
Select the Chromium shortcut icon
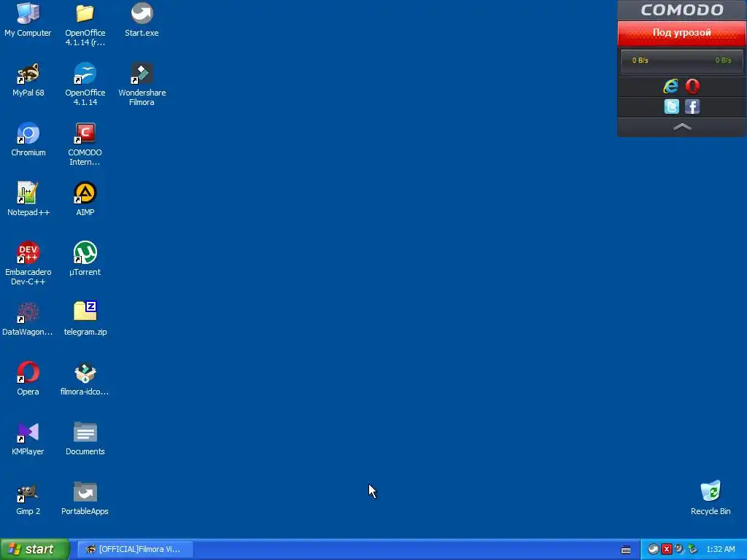click(x=28, y=139)
